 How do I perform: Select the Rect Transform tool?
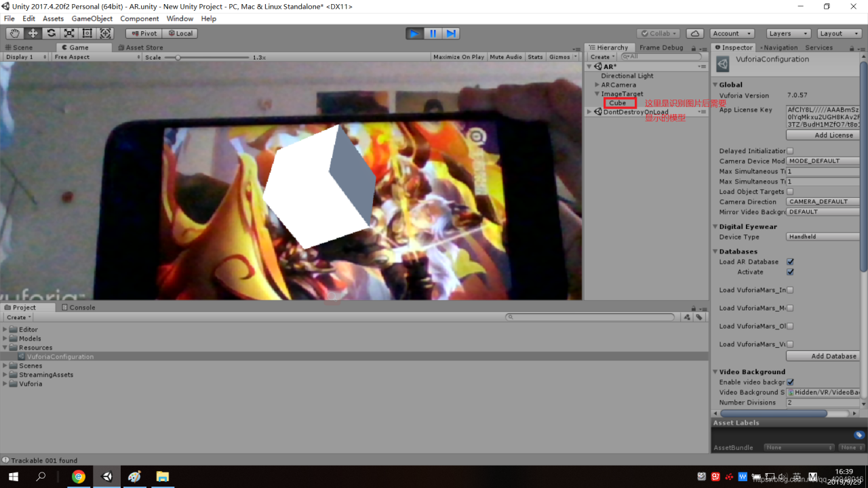coord(87,33)
